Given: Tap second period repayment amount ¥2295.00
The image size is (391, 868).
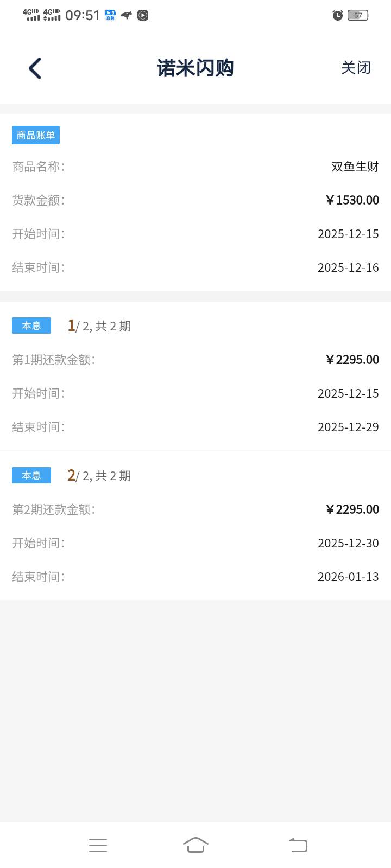Looking at the screenshot, I should [352, 509].
